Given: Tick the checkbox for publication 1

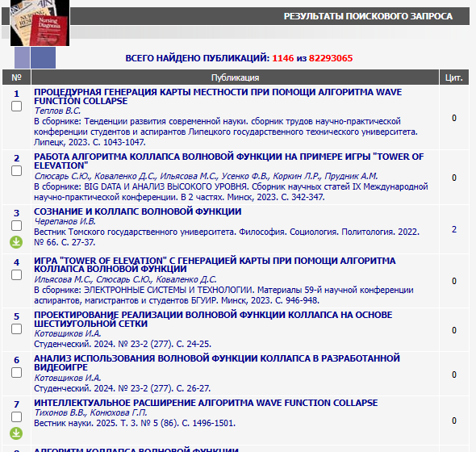Looking at the screenshot, I should click(x=16, y=107).
